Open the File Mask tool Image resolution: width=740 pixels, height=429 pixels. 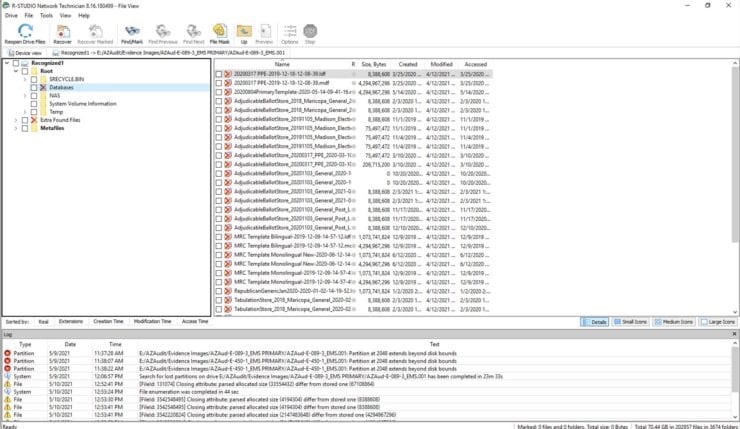point(218,32)
